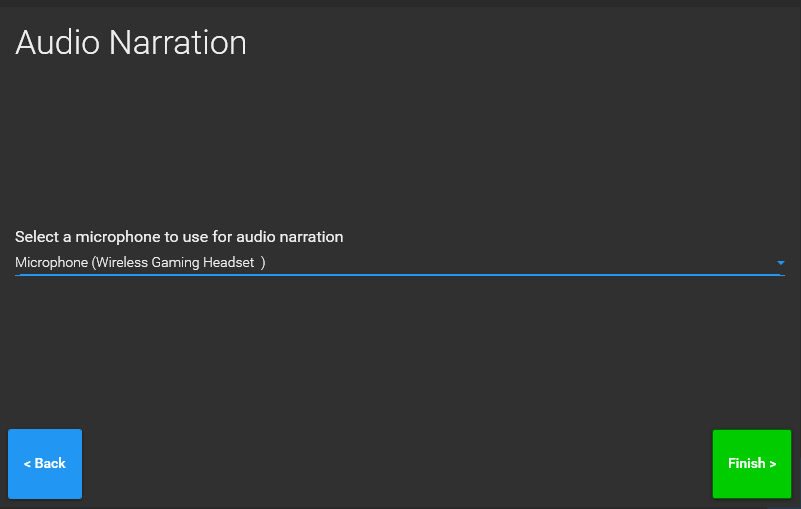Click the green Finish button
This screenshot has width=801, height=509.
pos(751,464)
